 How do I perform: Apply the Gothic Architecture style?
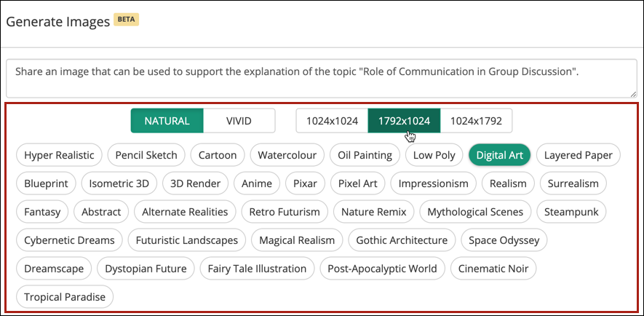(x=402, y=240)
